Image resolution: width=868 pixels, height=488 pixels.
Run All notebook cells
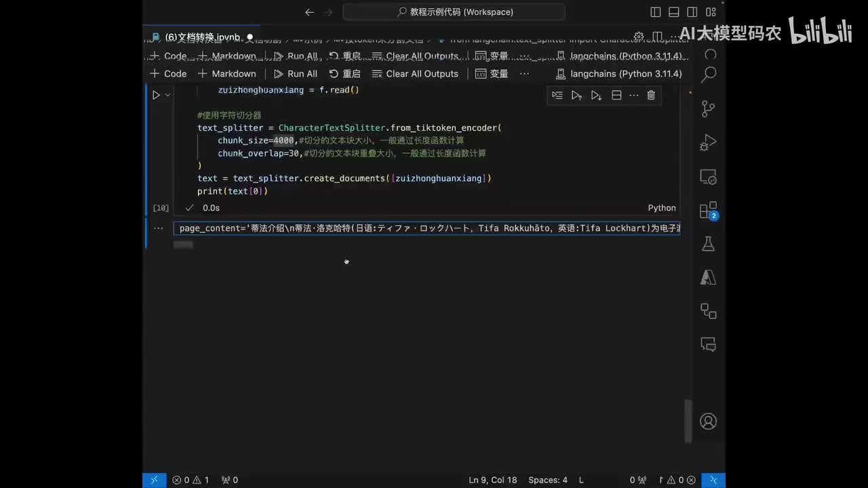[295, 74]
